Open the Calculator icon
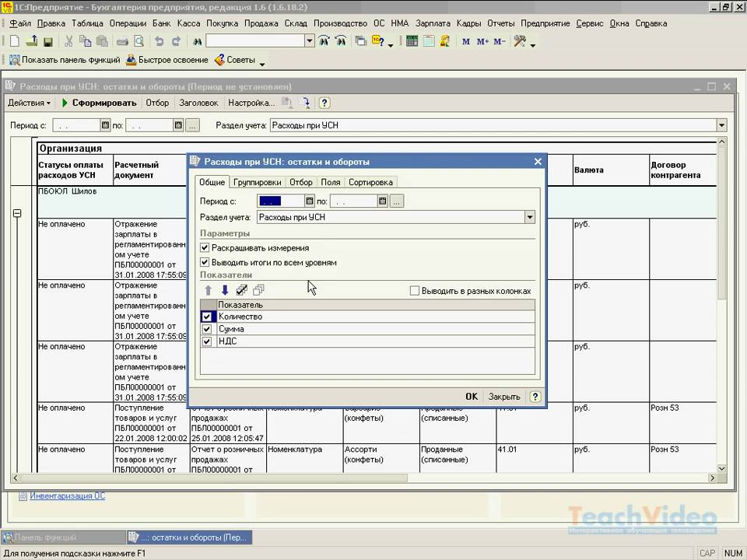This screenshot has width=747, height=560. point(412,41)
